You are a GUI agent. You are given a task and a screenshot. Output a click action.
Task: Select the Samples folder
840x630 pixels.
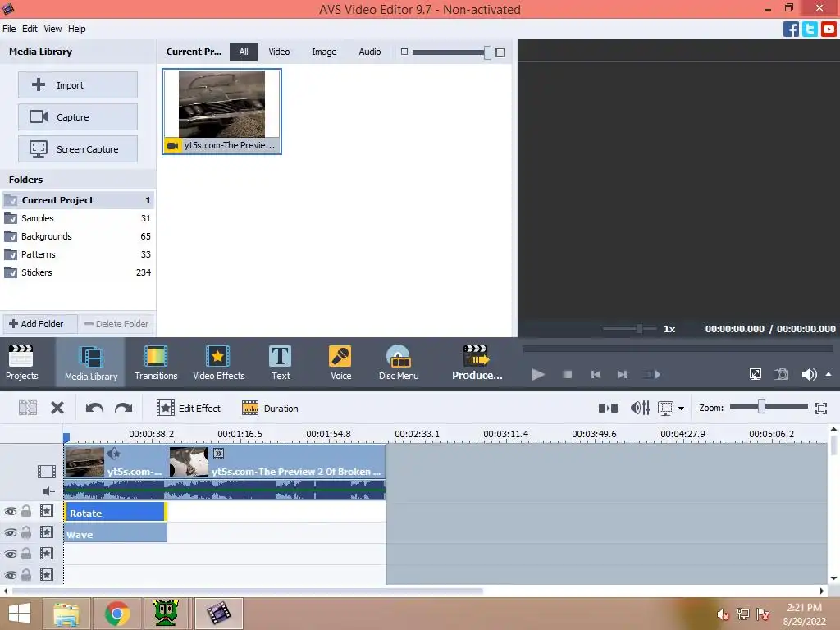point(78,218)
